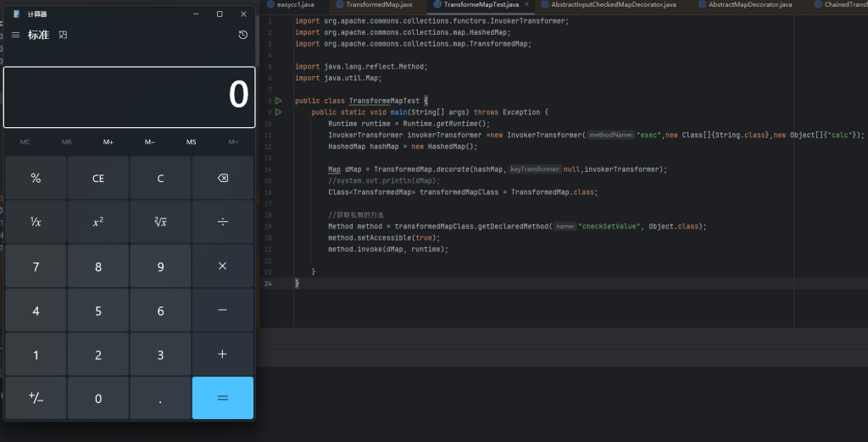Toggle calculator keep-on-top mode
Viewport: 868px width, 442px height.
pyautogui.click(x=63, y=35)
